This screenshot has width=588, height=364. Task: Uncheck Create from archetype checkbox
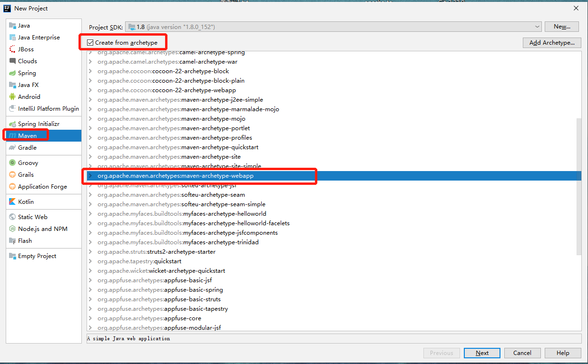pos(90,43)
